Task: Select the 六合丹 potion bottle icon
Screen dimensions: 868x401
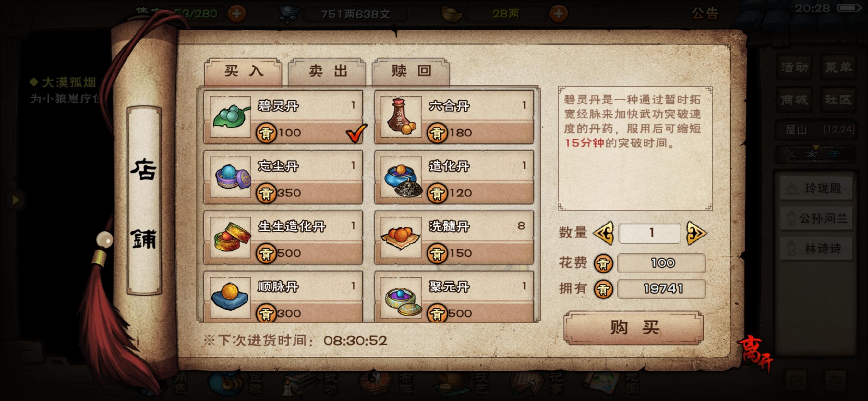Action: 401,116
